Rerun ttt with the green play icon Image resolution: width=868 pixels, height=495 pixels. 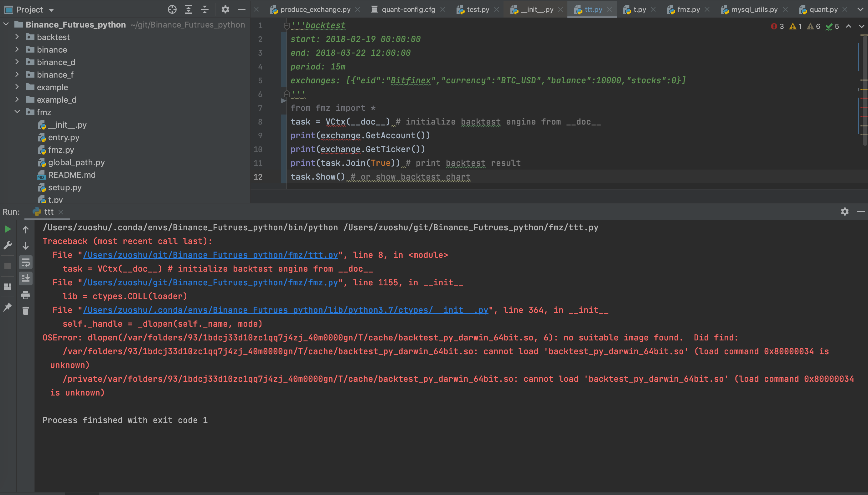(8, 229)
